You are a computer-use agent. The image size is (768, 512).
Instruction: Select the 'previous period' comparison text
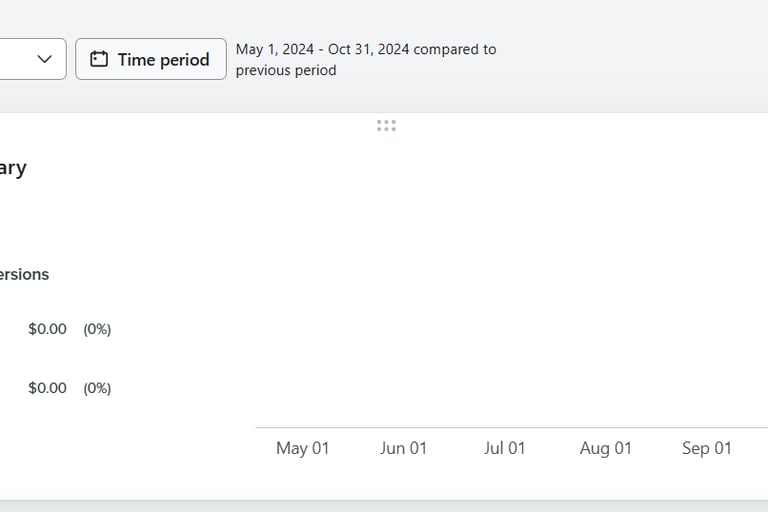click(x=286, y=71)
